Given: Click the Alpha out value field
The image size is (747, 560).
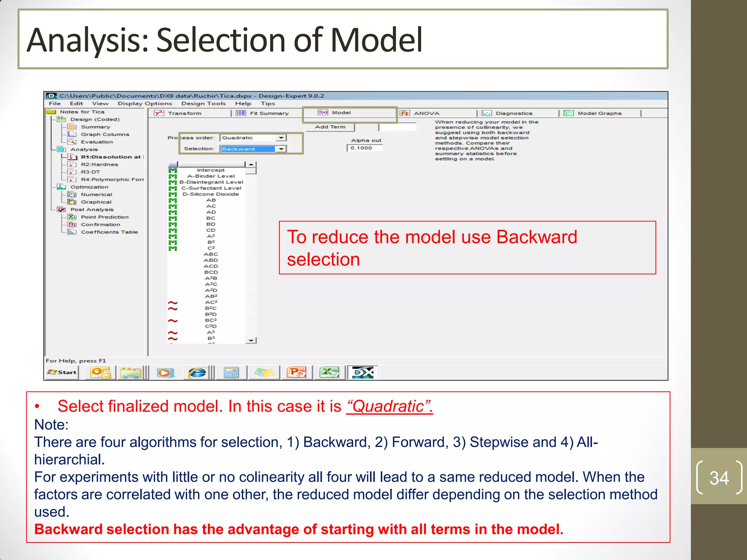Looking at the screenshot, I should 365,148.
